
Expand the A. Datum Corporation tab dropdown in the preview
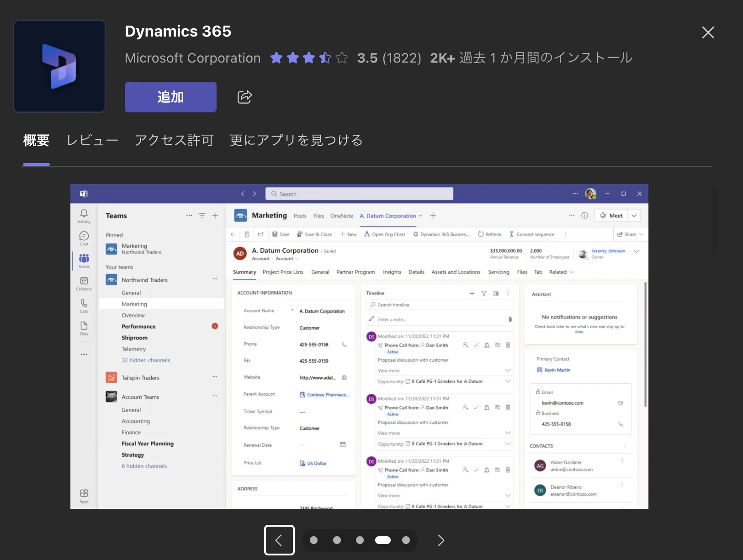point(420,216)
